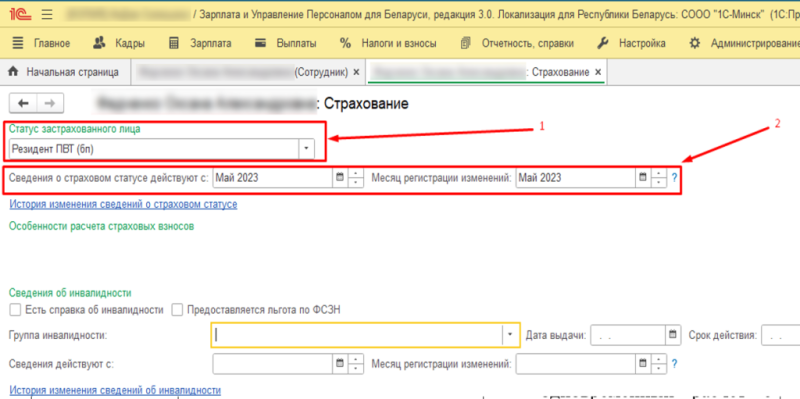Open the Администрирование section

tap(744, 43)
